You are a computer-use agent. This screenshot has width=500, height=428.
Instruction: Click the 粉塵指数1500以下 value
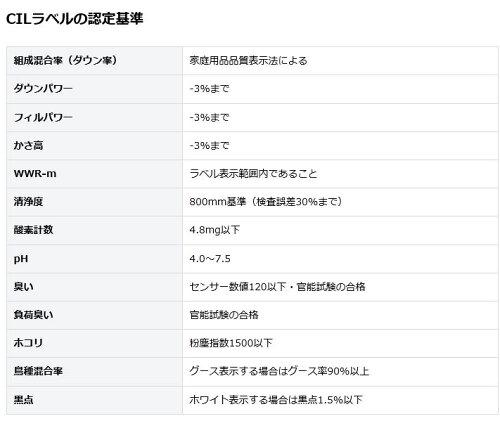tap(231, 343)
